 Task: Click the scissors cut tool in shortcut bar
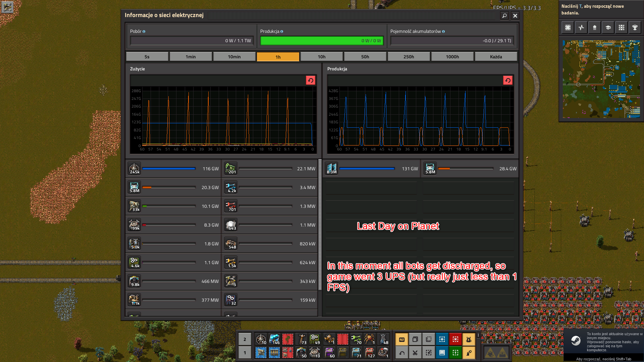point(415,353)
